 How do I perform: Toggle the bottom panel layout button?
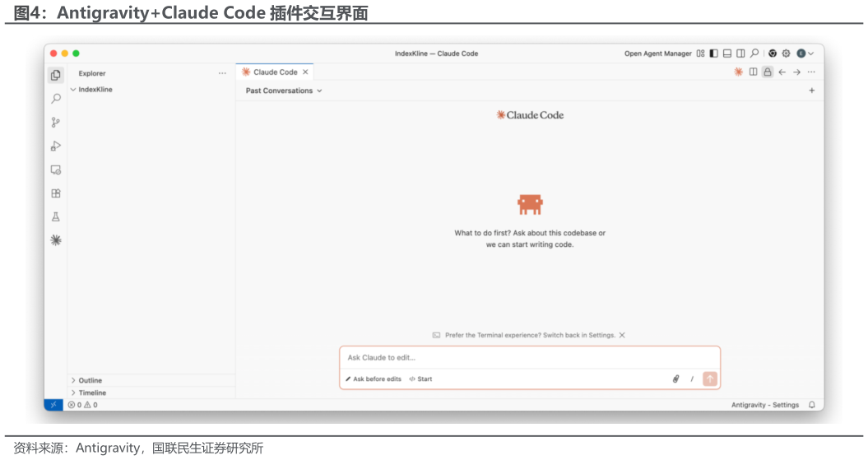[727, 53]
